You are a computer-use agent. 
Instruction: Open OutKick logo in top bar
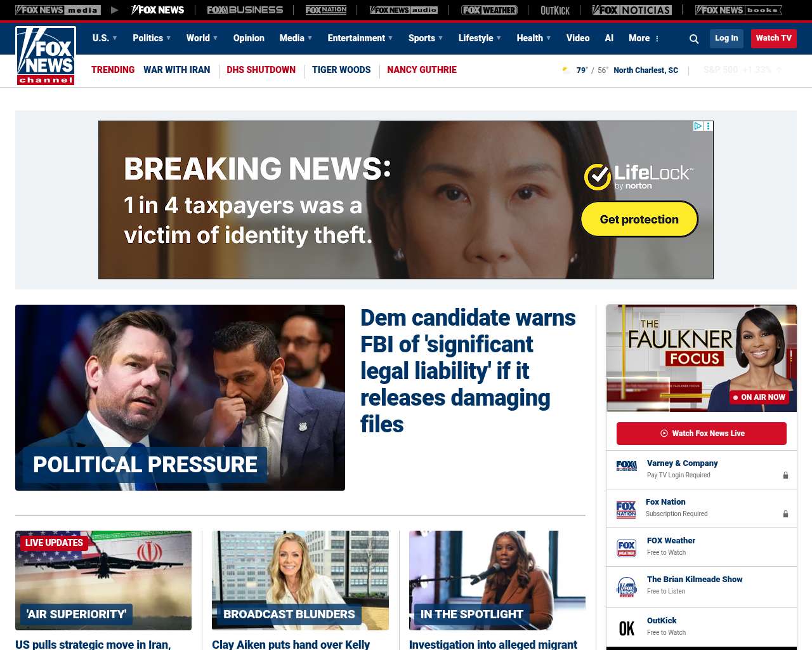click(555, 10)
